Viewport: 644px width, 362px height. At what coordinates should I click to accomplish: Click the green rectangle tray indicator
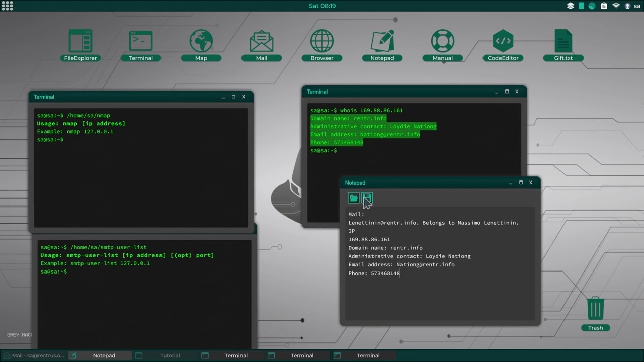(x=581, y=6)
